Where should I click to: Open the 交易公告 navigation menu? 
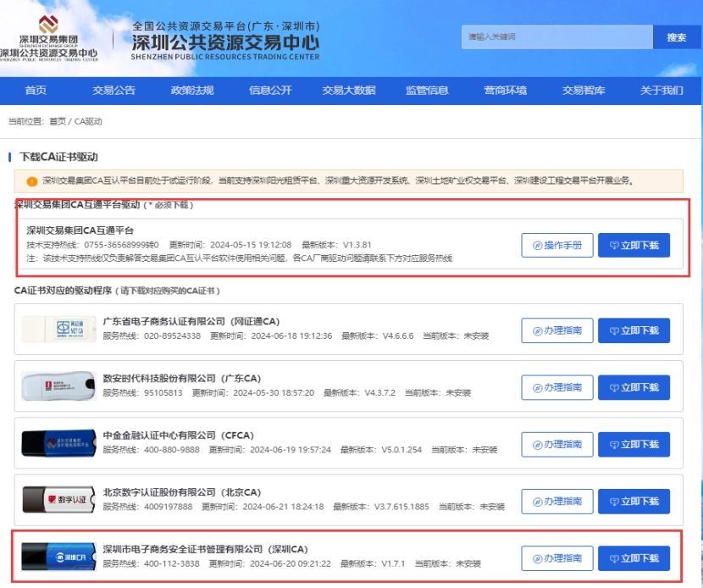(113, 91)
